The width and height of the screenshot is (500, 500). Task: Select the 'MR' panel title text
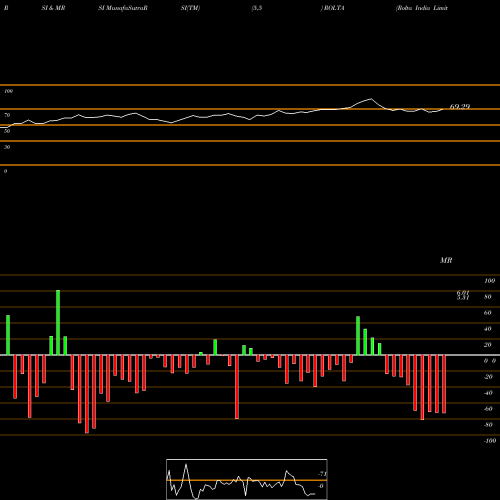pos(446,260)
